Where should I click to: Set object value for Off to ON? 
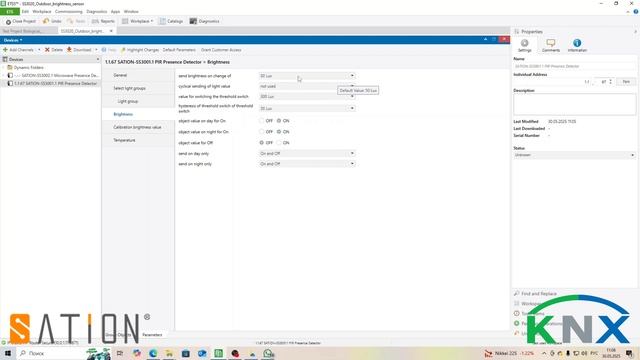(x=279, y=143)
